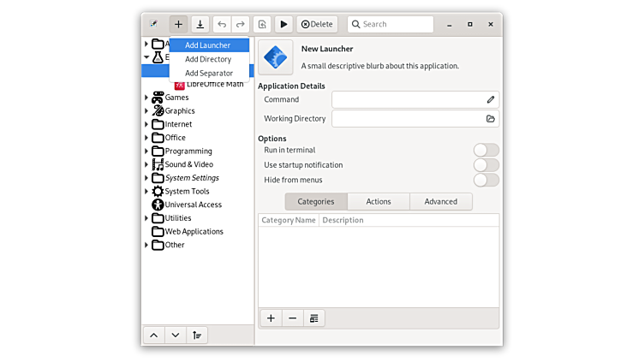The image size is (644, 362).
Task: Expand the Games category tree
Action: click(146, 98)
